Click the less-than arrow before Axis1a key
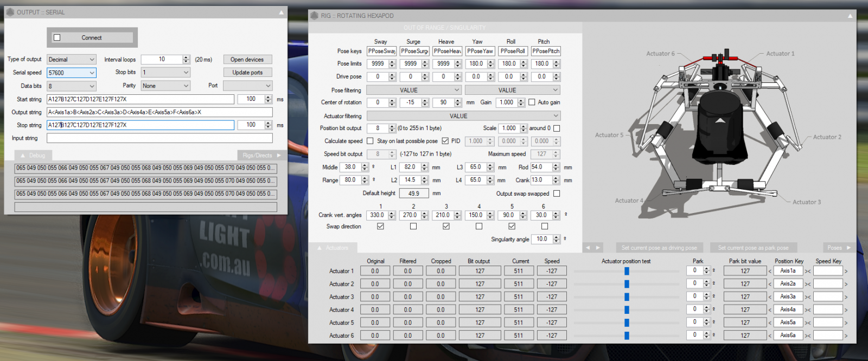 [x=770, y=272]
